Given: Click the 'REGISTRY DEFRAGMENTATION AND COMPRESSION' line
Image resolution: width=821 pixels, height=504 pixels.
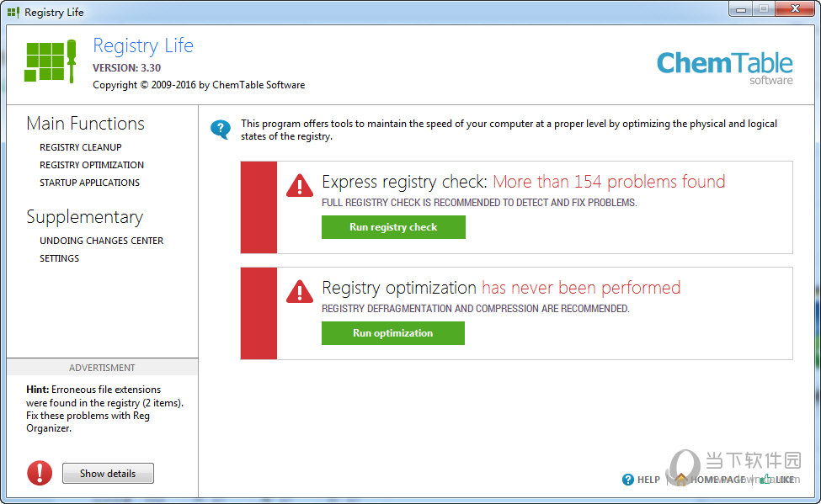Looking at the screenshot, I should 476,309.
